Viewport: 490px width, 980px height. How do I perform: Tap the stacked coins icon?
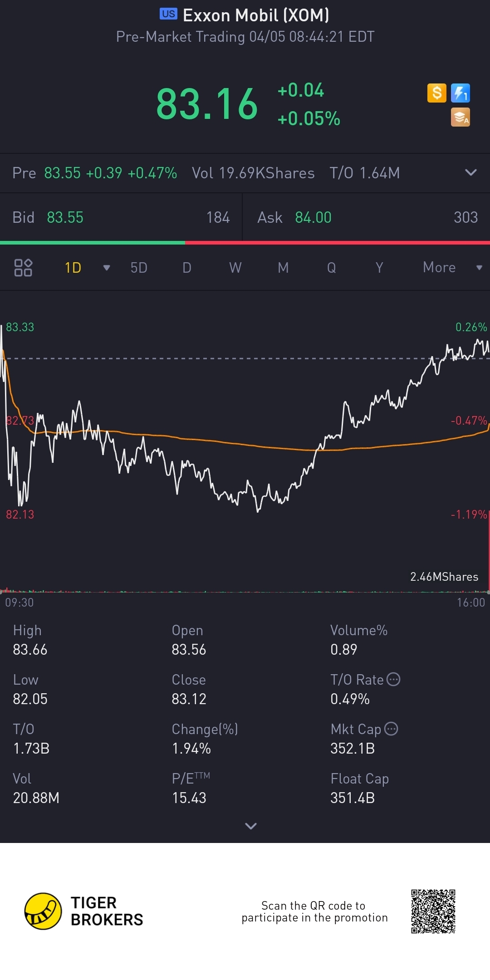[460, 117]
